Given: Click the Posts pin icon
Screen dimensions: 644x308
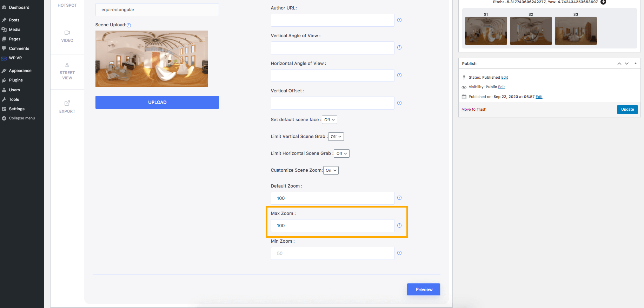Looking at the screenshot, I should coord(4,20).
